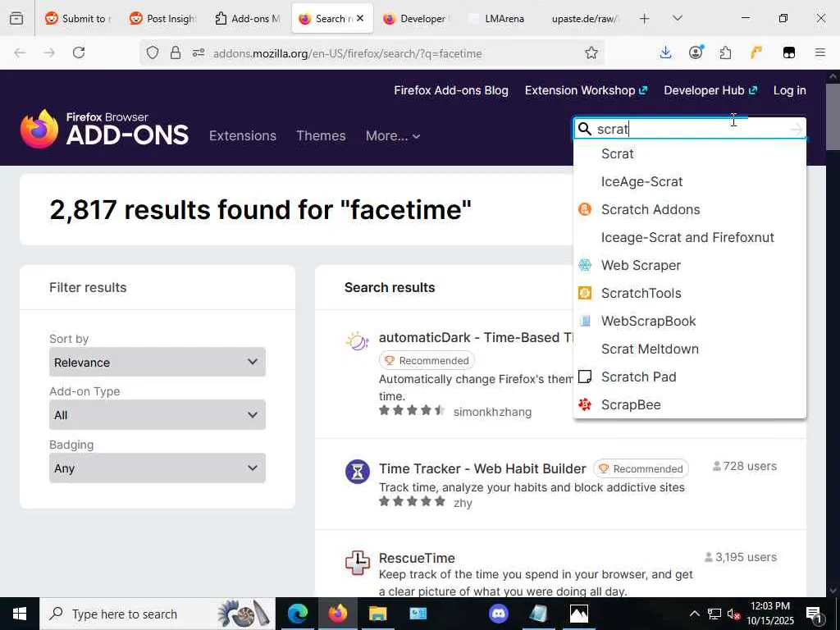Close the Search results tab
Screen dimensions: 840x630
click(360, 18)
